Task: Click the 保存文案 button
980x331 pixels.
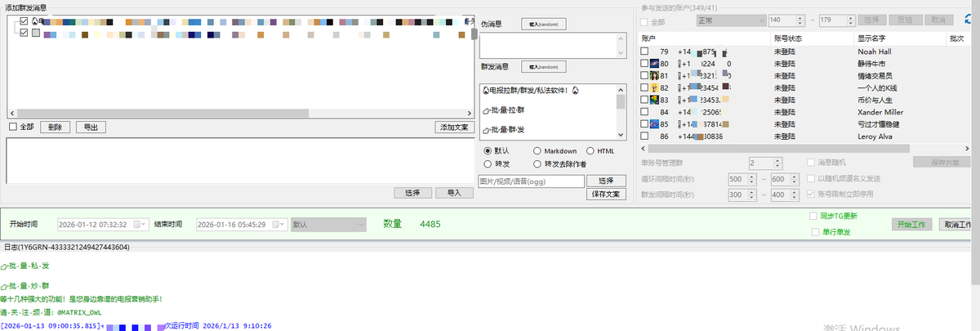Action: [606, 195]
